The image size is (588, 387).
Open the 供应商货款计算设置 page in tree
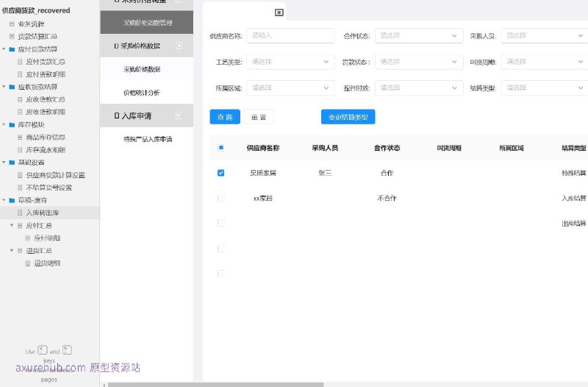[56, 175]
